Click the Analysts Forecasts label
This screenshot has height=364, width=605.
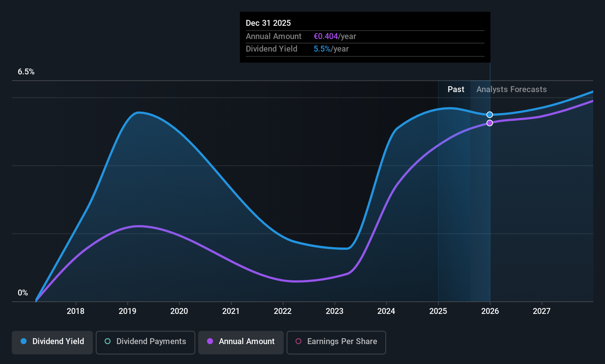tap(511, 90)
